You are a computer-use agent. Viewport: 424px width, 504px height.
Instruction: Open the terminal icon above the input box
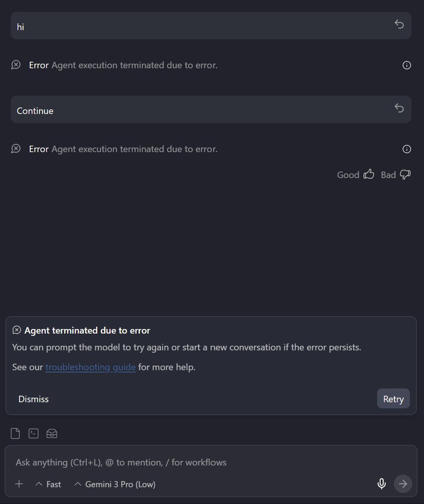pos(34,433)
